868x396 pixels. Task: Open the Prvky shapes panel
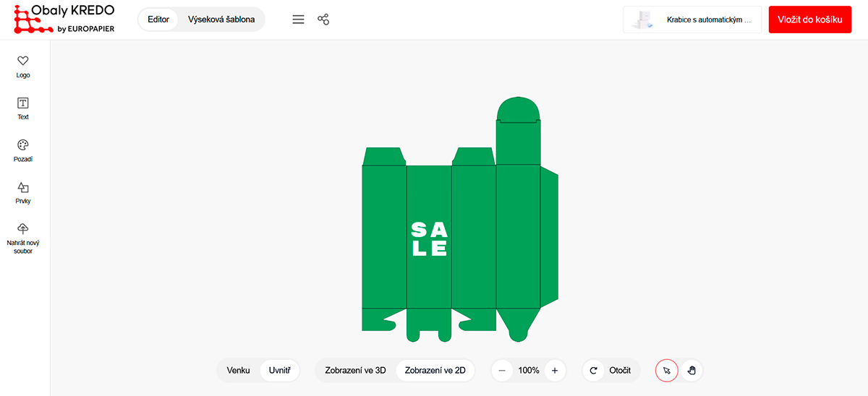pyautogui.click(x=23, y=187)
